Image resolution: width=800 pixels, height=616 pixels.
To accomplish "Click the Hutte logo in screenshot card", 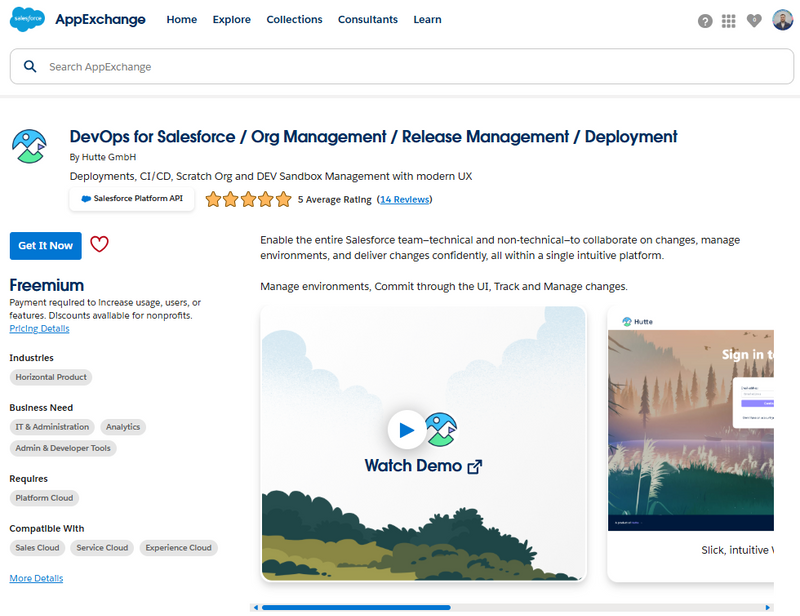I will [x=638, y=322].
